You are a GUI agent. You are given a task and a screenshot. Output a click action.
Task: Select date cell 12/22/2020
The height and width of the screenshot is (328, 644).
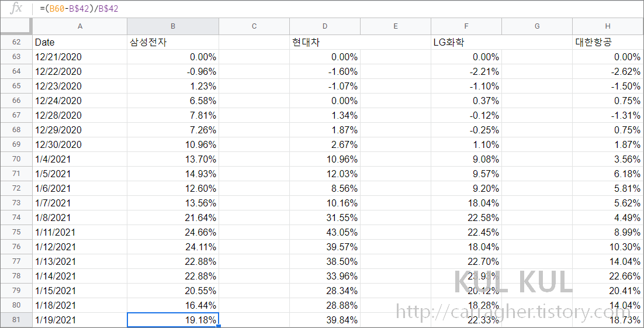point(79,71)
